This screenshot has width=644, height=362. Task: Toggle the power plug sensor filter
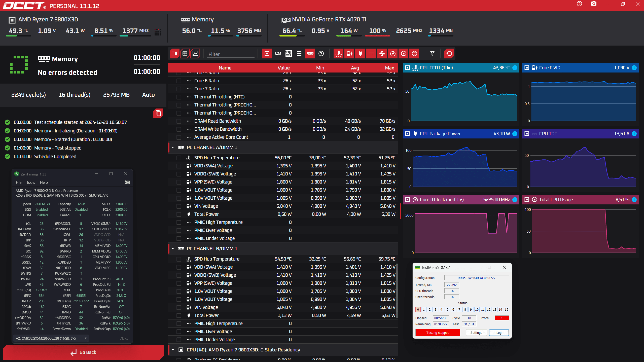pyautogui.click(x=360, y=54)
